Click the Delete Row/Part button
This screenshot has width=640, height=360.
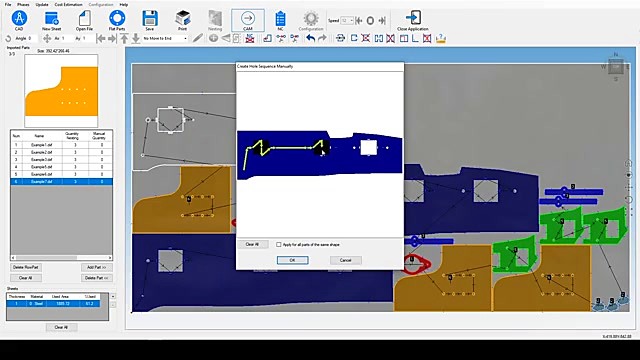[x=25, y=267]
